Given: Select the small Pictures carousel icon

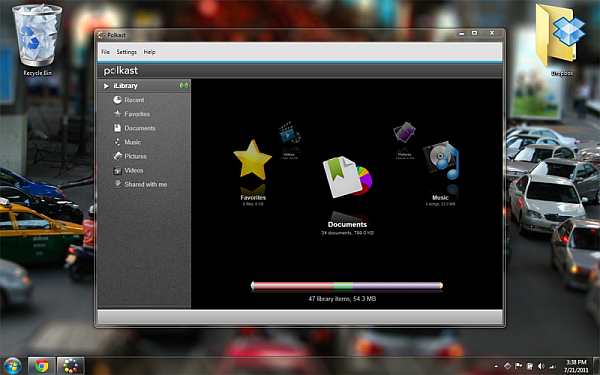Looking at the screenshot, I should (x=404, y=132).
